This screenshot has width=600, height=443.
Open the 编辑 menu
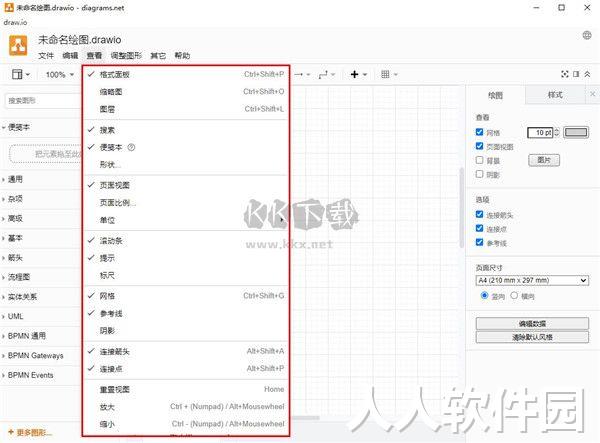(70, 55)
